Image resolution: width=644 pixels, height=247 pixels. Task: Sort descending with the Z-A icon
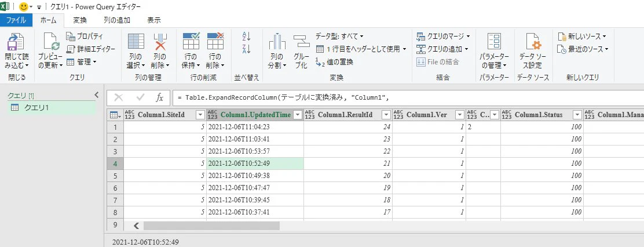247,49
